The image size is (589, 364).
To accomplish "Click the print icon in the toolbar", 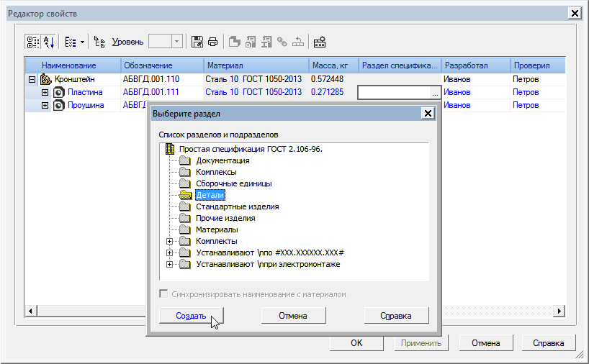I will tap(212, 42).
